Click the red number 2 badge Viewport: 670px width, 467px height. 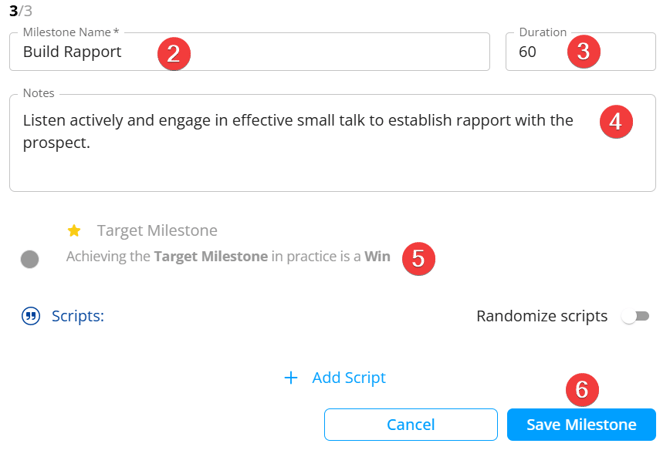pyautogui.click(x=174, y=53)
